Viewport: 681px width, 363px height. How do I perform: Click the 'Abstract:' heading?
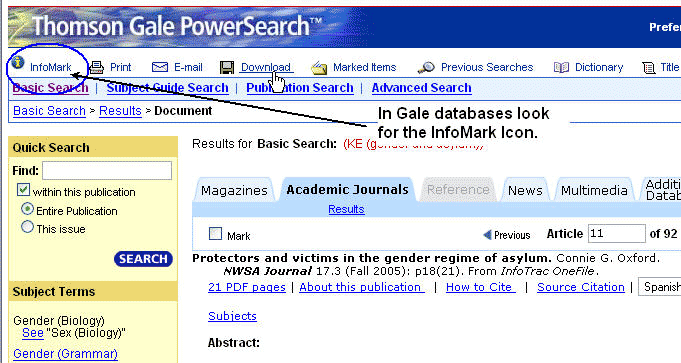click(234, 343)
